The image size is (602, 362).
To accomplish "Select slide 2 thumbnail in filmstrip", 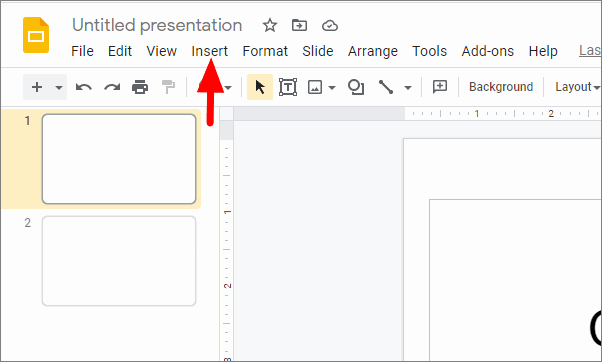I will (x=119, y=261).
